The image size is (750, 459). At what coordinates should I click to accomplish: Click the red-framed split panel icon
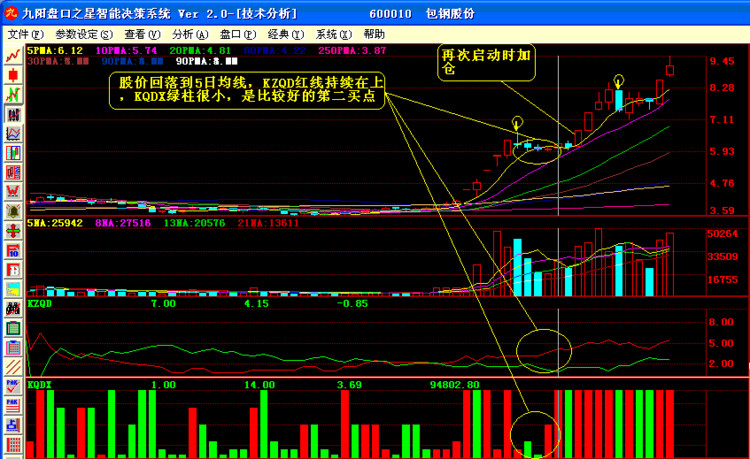tap(13, 172)
